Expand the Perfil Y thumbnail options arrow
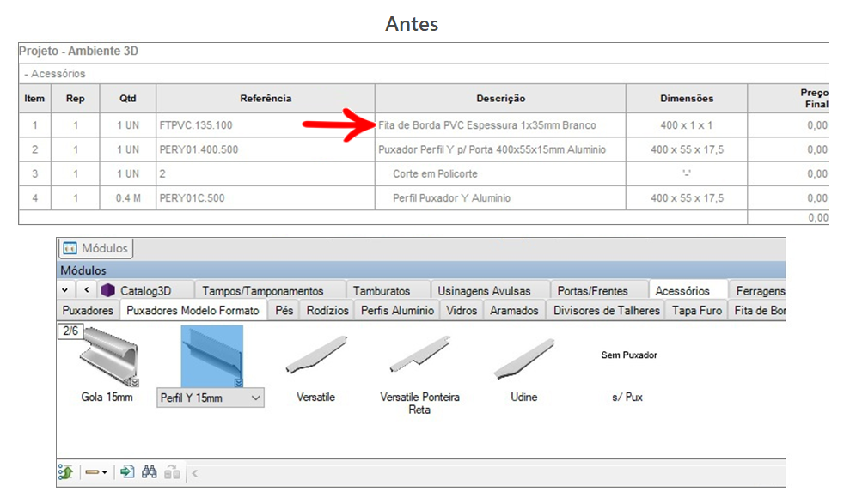 click(x=239, y=383)
